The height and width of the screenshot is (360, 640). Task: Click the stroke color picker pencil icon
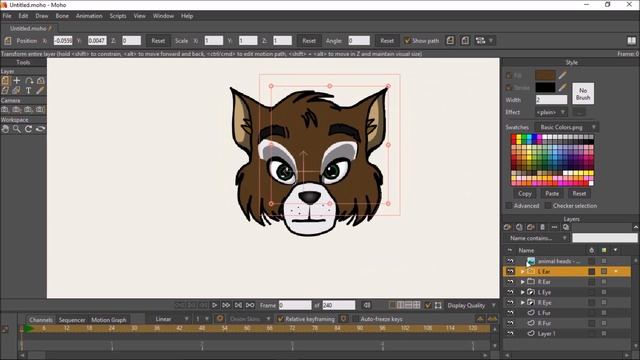click(x=562, y=87)
